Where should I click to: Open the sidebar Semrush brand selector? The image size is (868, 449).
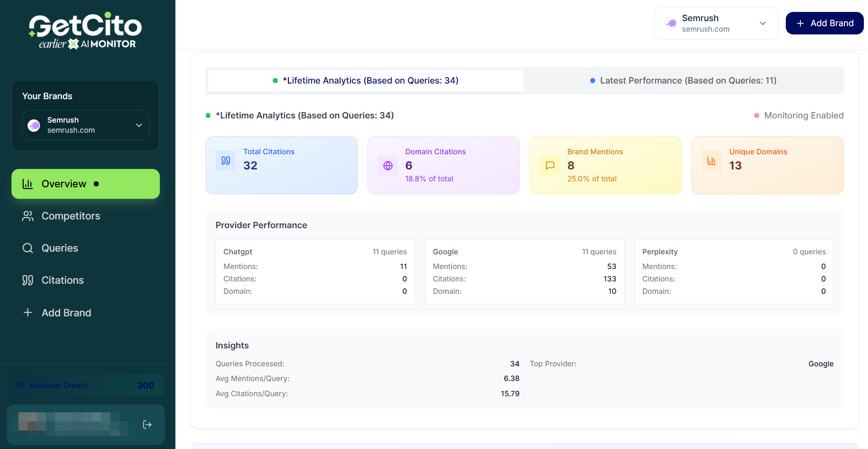86,125
